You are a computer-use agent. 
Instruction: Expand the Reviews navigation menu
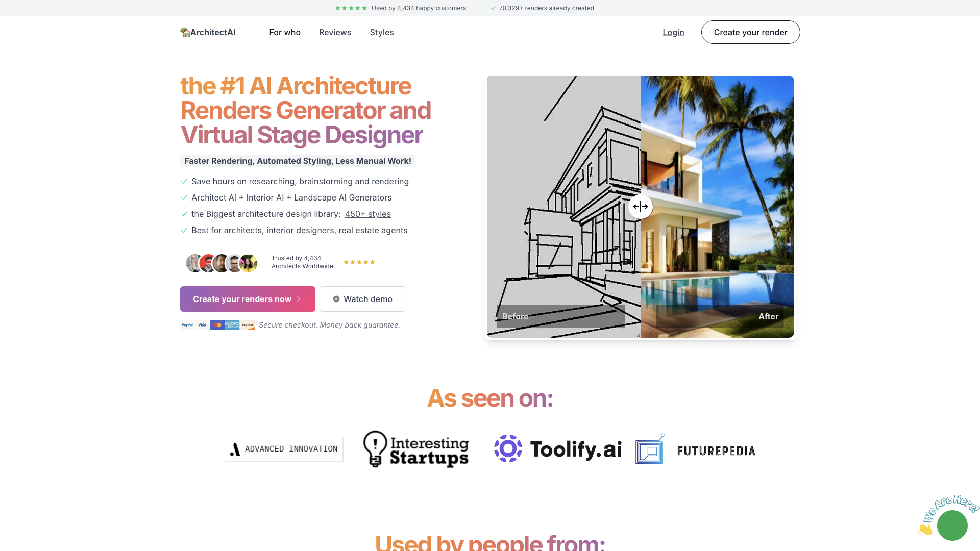pyautogui.click(x=334, y=32)
